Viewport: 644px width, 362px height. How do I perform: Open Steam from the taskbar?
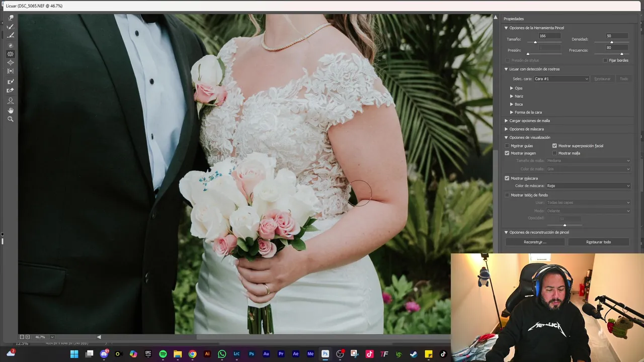[x=414, y=354]
